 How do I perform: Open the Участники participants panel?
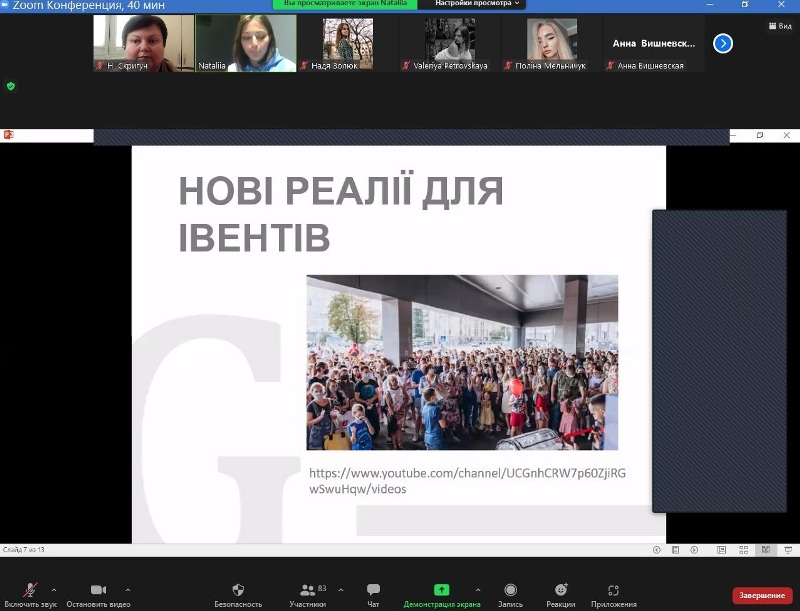click(x=307, y=590)
